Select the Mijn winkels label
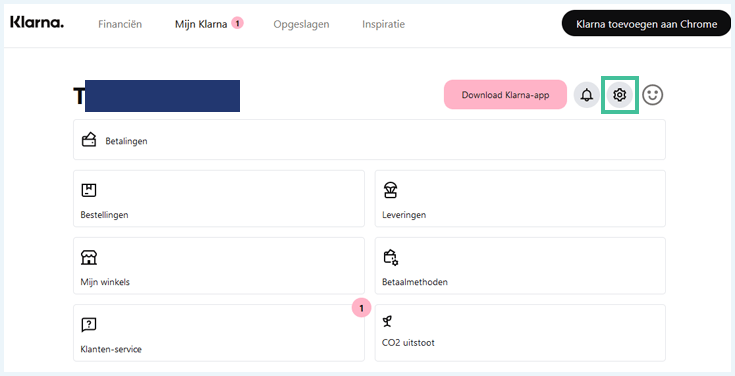Image resolution: width=735 pixels, height=376 pixels. tap(105, 282)
